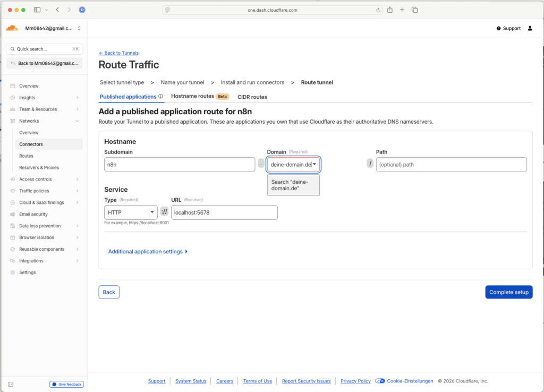The image size is (544, 392).
Task: Collapse sidebar using bottom-left panel icon
Action: pos(11,384)
